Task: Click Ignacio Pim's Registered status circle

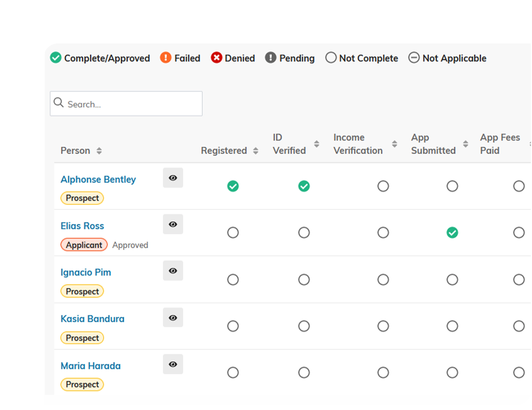Action: (233, 280)
